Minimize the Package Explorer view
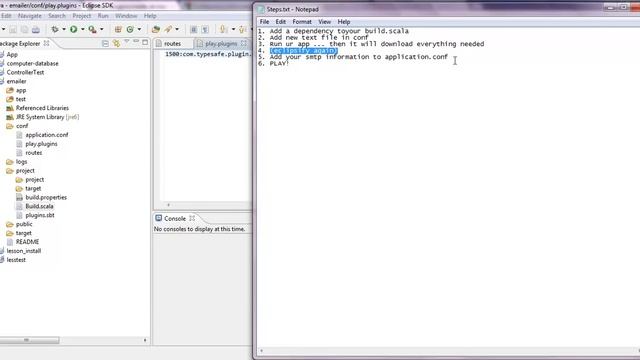This screenshot has height=360, width=640. coord(136,42)
